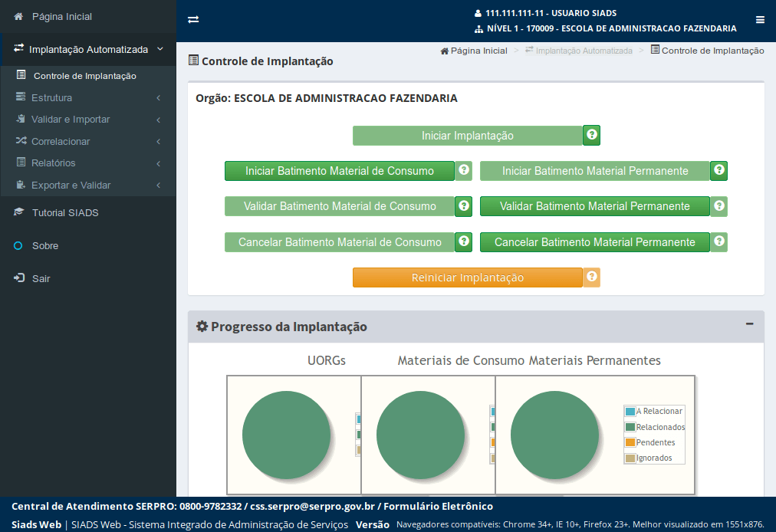Click help icon beside Iniciar Batimento Material Permanente
This screenshot has width=776, height=532.
[x=719, y=171]
